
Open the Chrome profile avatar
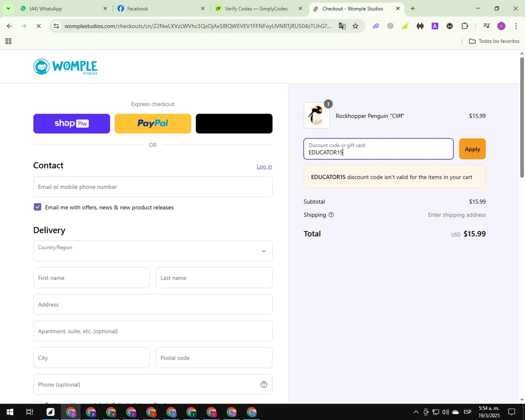pos(501,26)
